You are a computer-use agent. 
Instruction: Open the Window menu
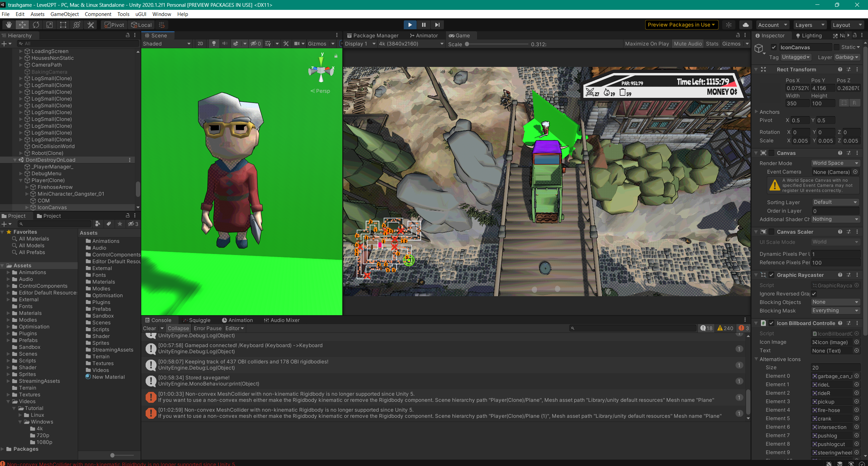pyautogui.click(x=162, y=14)
